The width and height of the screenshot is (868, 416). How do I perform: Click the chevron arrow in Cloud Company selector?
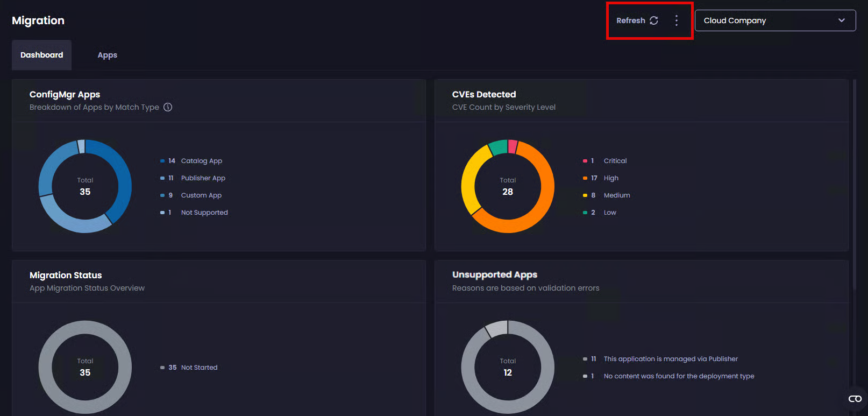[x=842, y=20]
